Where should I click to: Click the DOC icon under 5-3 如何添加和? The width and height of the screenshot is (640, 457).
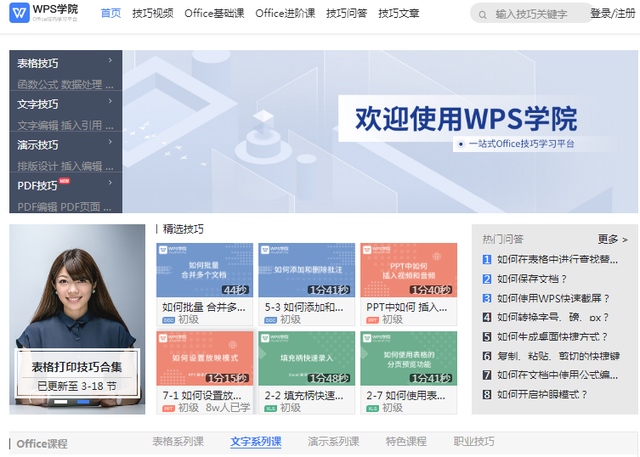(x=271, y=320)
